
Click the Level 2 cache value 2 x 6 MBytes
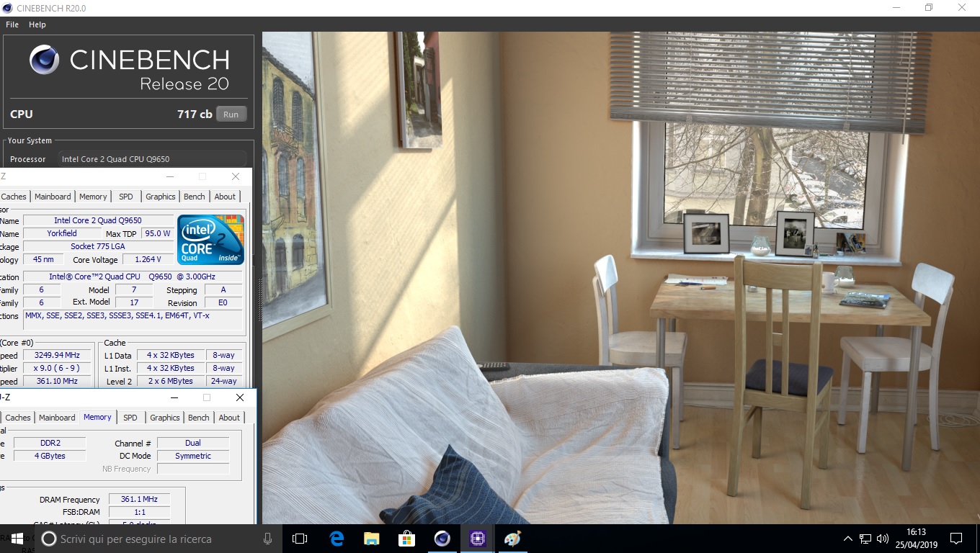(x=170, y=381)
